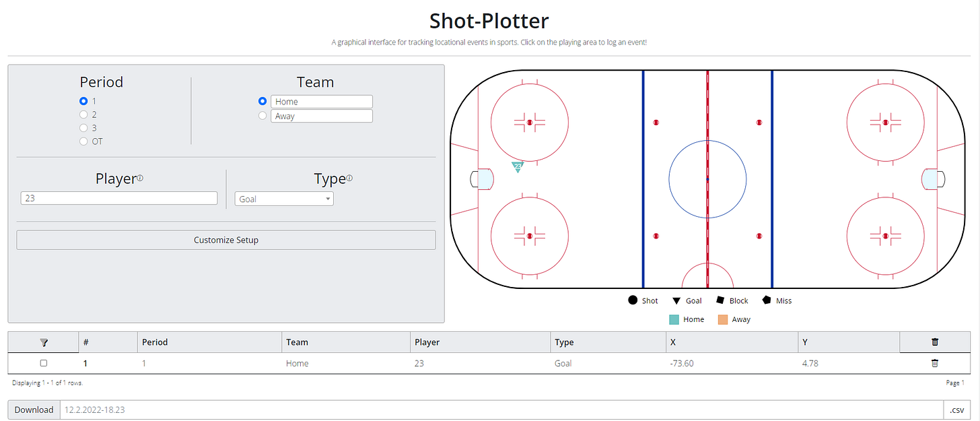The image size is (980, 421).
Task: Switch team to Away via its radio button
Action: coord(262,115)
